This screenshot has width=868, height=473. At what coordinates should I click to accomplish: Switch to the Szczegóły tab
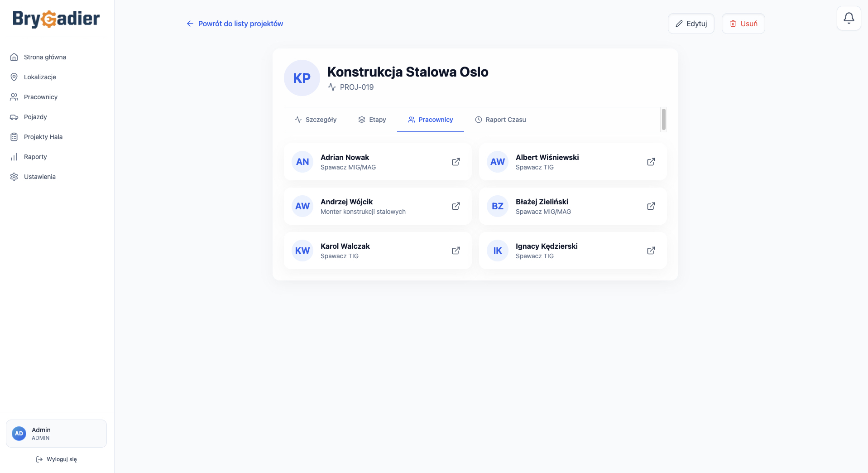(x=316, y=120)
